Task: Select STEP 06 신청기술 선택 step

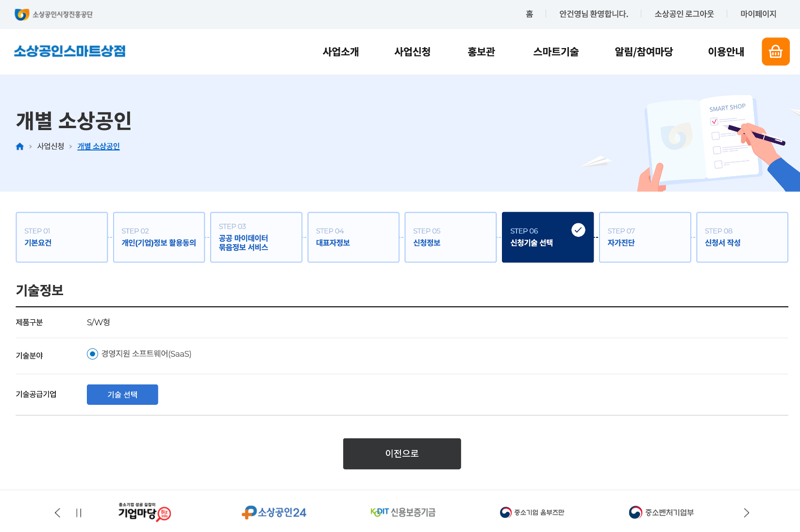Action: point(548,237)
